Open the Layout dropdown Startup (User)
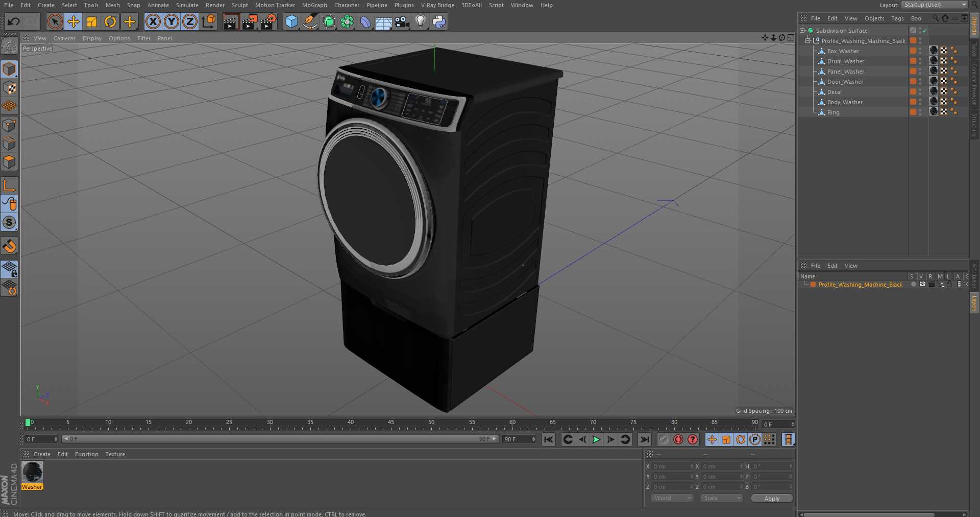Viewport: 980px width, 517px height. pyautogui.click(x=935, y=5)
